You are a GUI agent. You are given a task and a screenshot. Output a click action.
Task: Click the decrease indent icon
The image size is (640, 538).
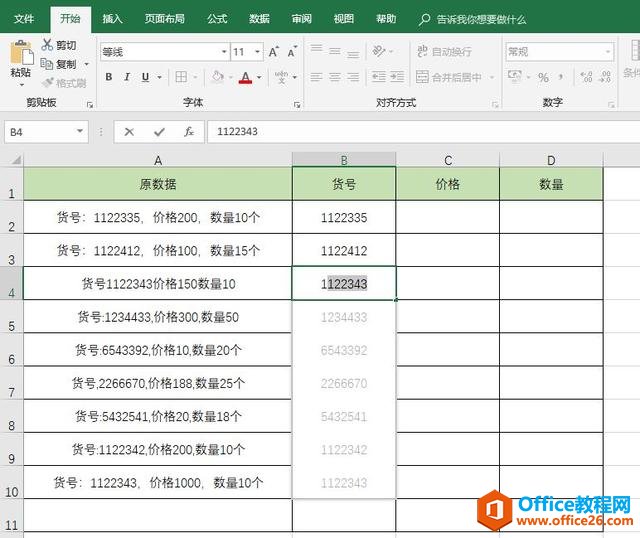click(378, 77)
